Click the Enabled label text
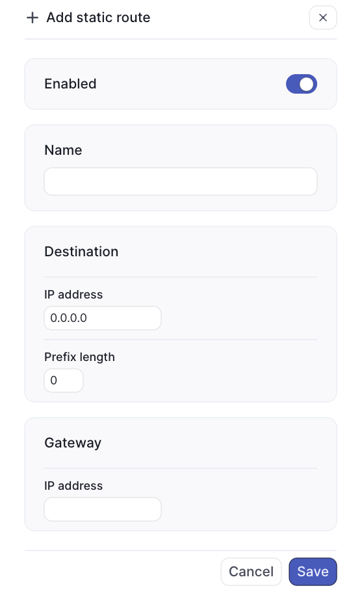Image resolution: width=364 pixels, height=601 pixels. (x=70, y=84)
